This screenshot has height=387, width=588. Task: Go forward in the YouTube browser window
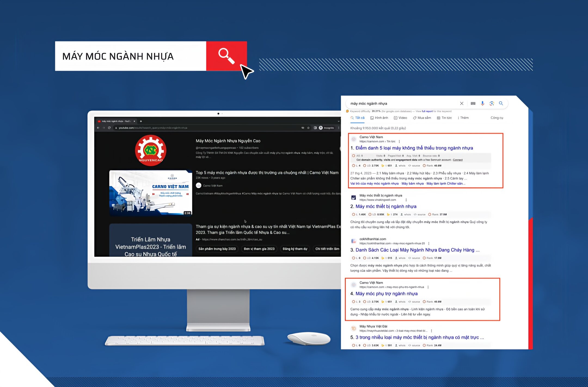tap(103, 128)
